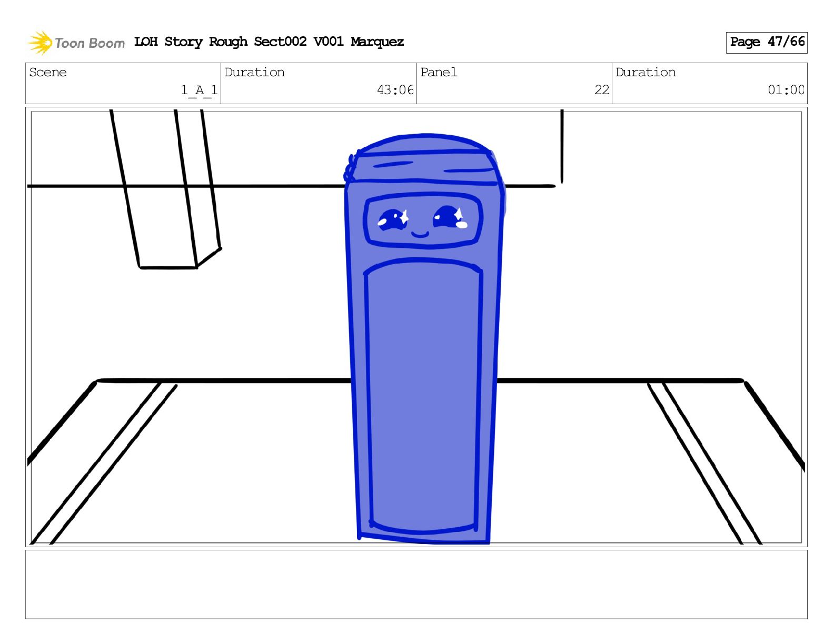Click the blue character's body panel
Viewport: 834px width, 644px height.
tap(423, 396)
